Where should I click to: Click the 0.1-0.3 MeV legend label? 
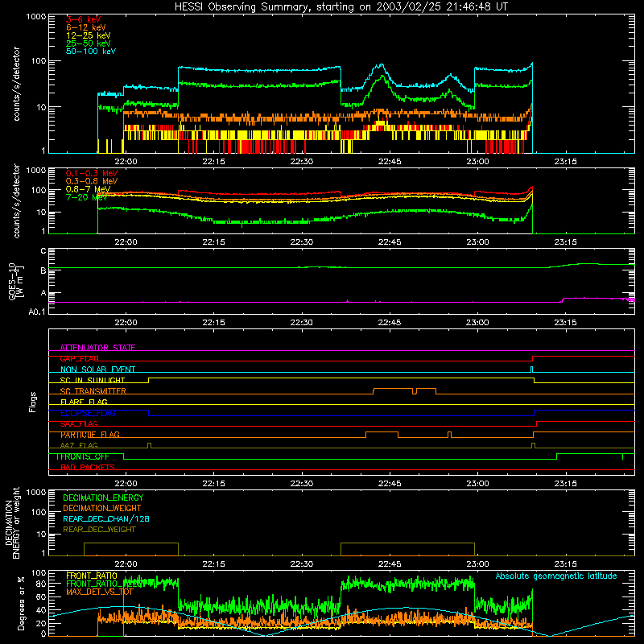click(92, 173)
